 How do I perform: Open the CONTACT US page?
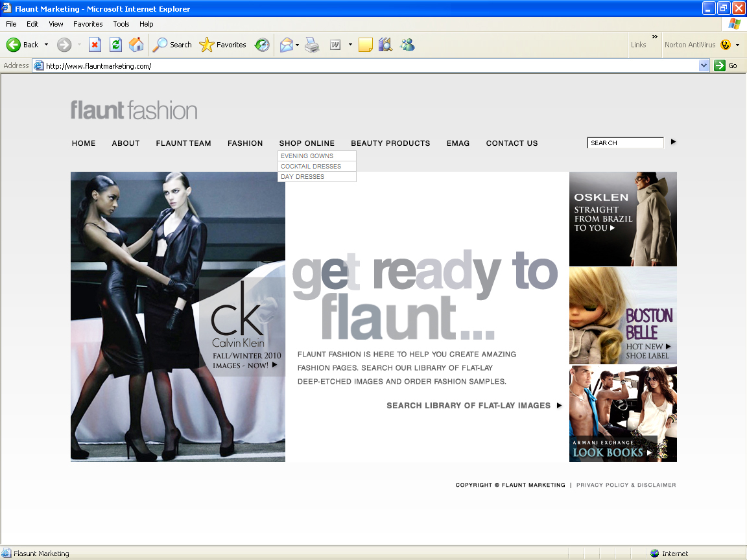[x=512, y=143]
